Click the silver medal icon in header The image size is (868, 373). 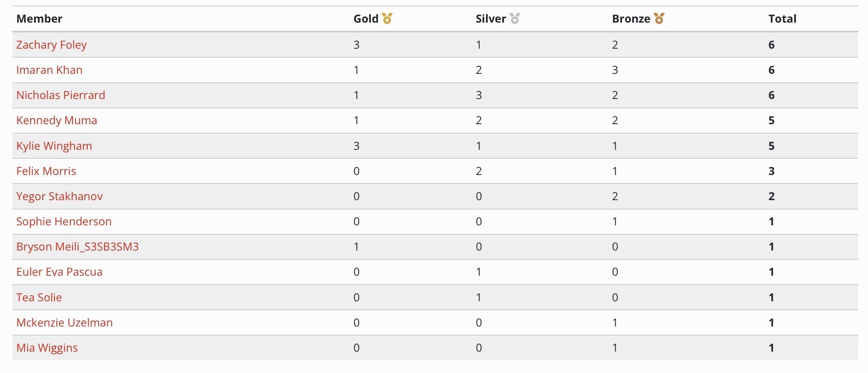pyautogui.click(x=515, y=18)
